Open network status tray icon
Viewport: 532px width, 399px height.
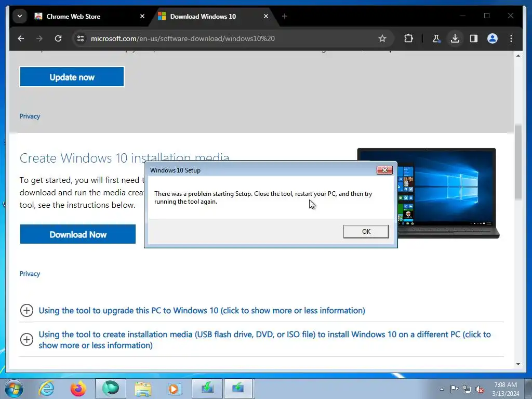pos(467,389)
